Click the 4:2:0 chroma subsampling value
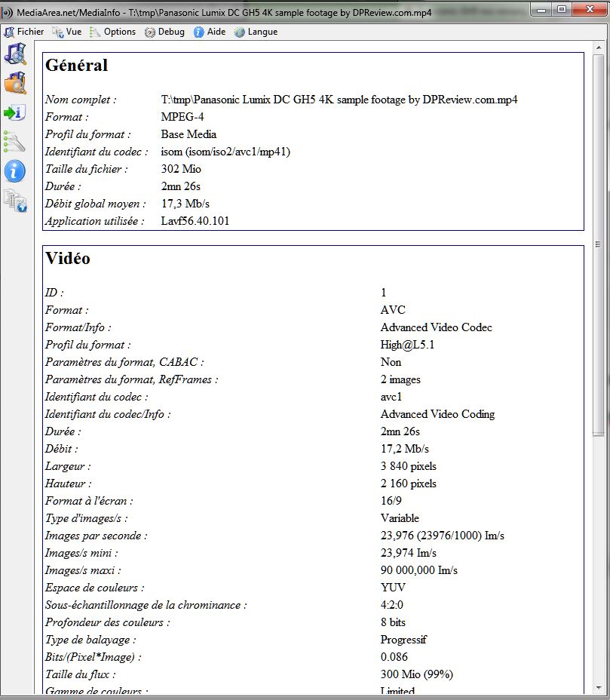This screenshot has width=610, height=700. [x=391, y=605]
